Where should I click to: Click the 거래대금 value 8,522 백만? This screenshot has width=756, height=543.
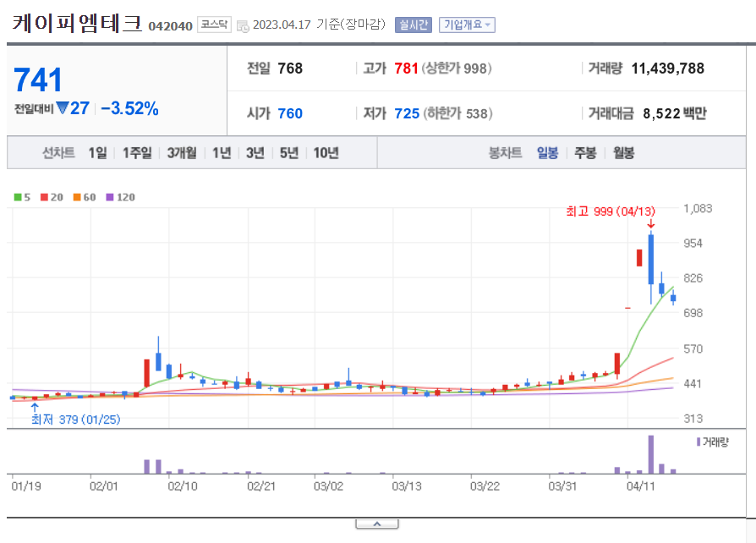[675, 113]
